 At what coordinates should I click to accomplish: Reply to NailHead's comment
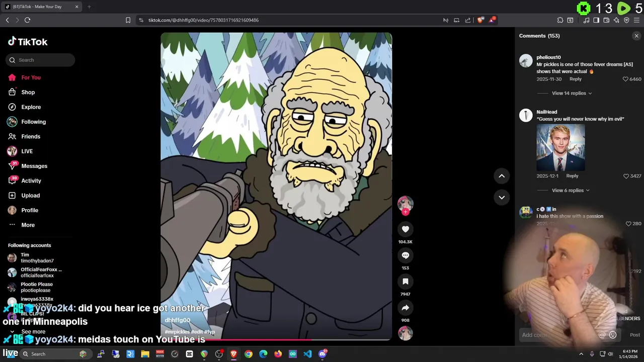[572, 176]
